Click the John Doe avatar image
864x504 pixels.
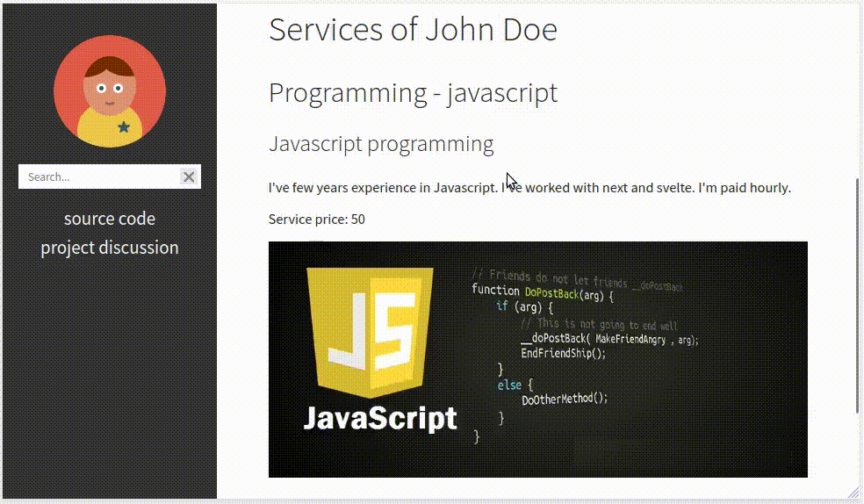point(110,91)
